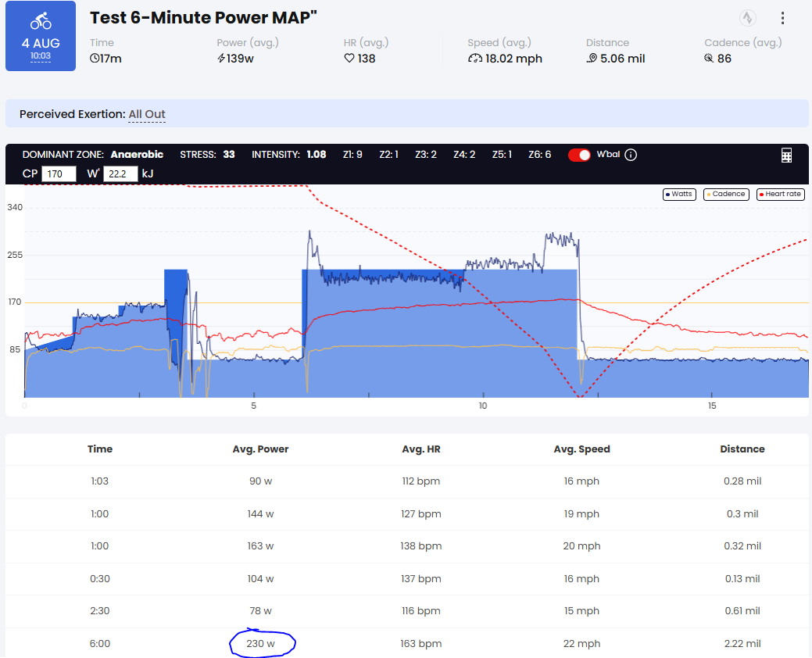Click the heart icon beside HR average

tap(349, 59)
